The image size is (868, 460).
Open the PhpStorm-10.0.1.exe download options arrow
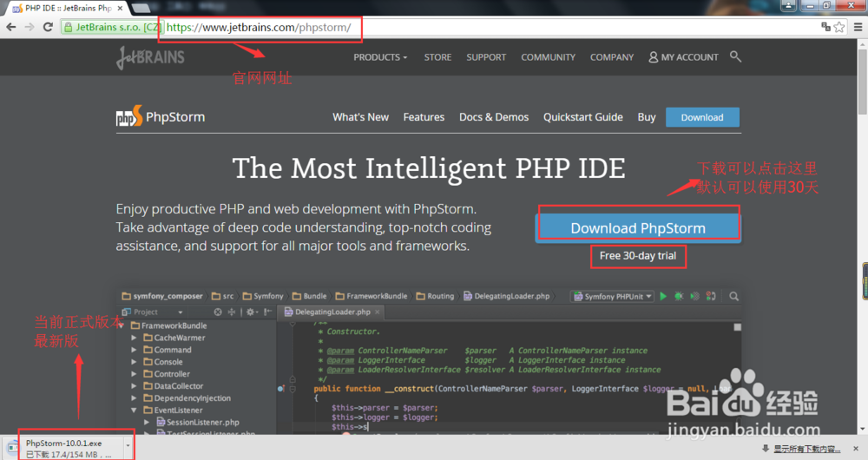coord(128,445)
